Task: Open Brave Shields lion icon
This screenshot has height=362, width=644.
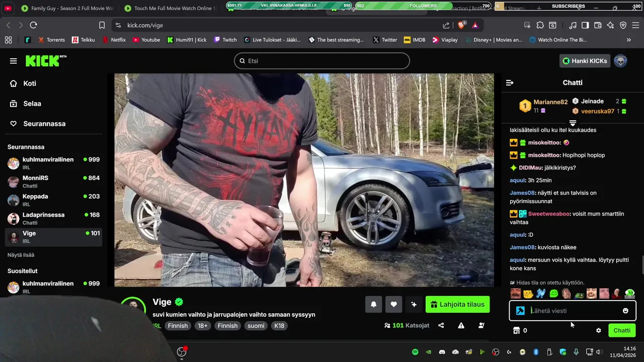Action: 462,25
